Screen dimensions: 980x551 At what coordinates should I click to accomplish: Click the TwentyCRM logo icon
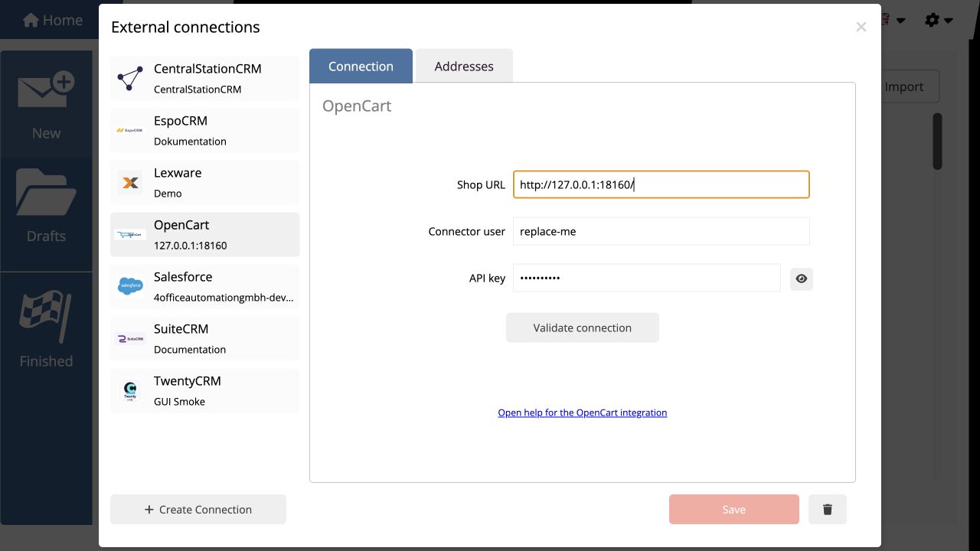(129, 390)
